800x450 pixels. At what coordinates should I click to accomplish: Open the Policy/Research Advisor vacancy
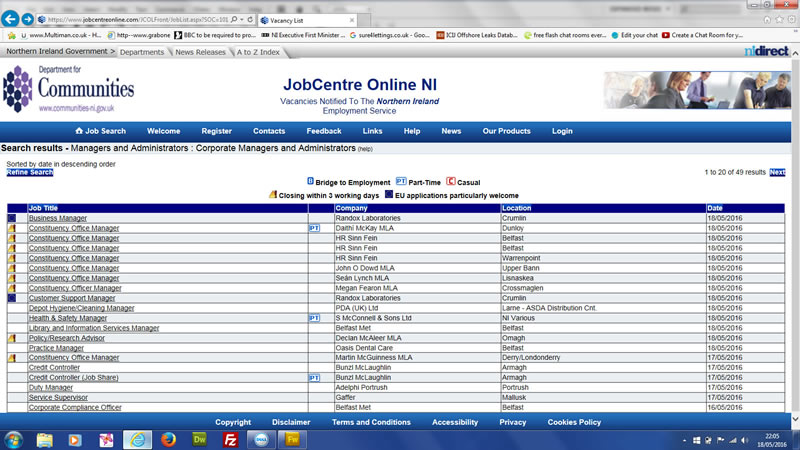[67, 338]
